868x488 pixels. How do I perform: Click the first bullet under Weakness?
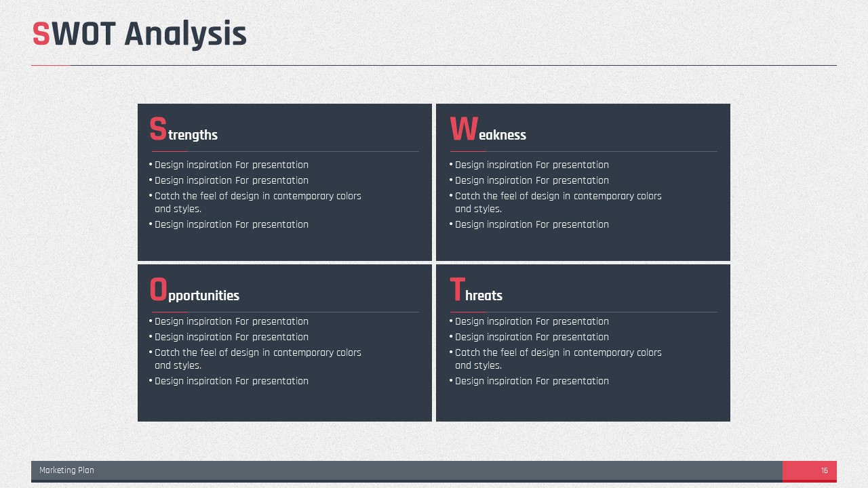tap(529, 165)
